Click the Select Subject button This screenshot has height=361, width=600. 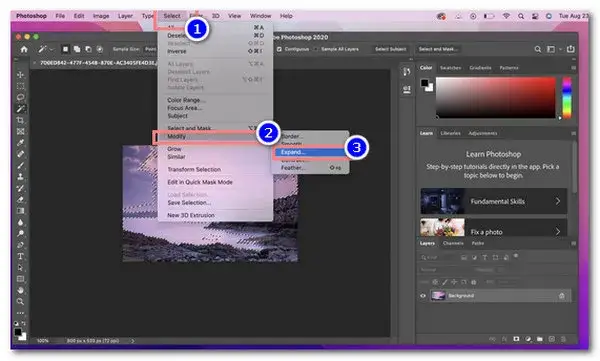point(390,49)
